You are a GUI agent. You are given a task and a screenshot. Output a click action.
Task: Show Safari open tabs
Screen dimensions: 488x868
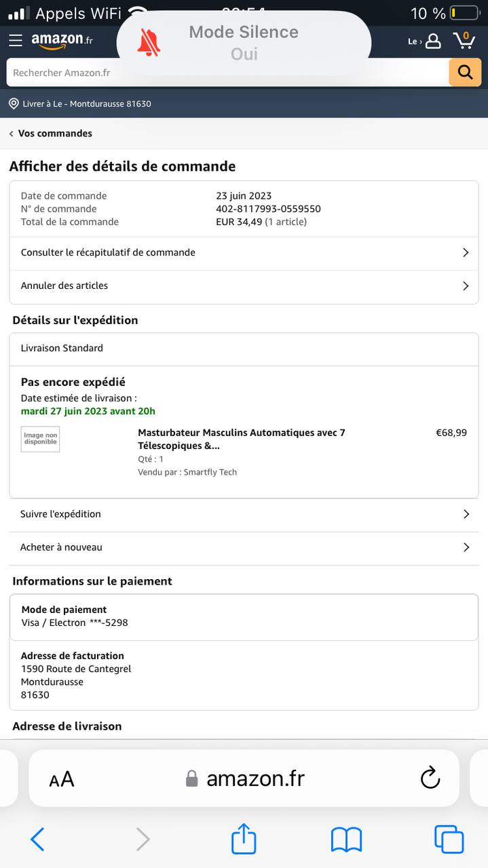pos(449,840)
